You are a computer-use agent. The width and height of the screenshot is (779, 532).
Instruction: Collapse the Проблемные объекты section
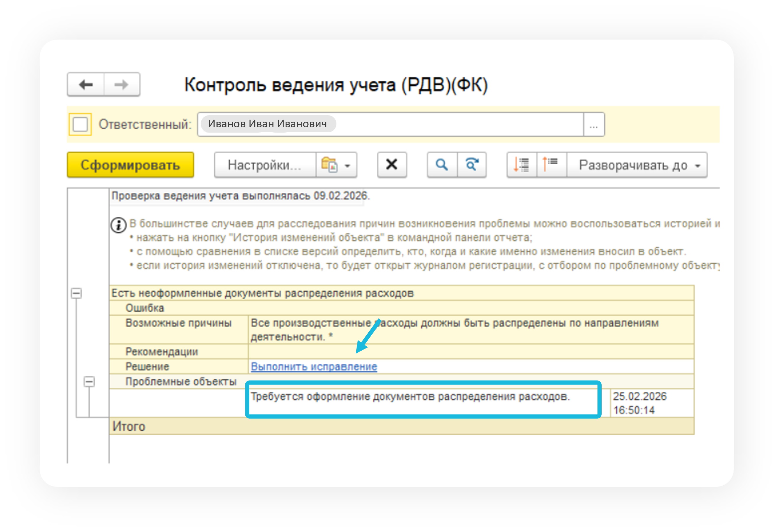tap(89, 382)
